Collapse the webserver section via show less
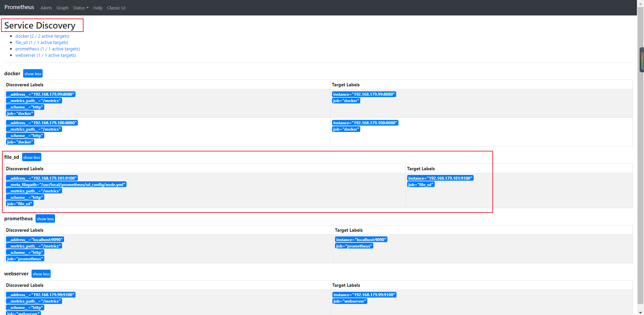Image resolution: width=644 pixels, height=315 pixels. click(41, 274)
